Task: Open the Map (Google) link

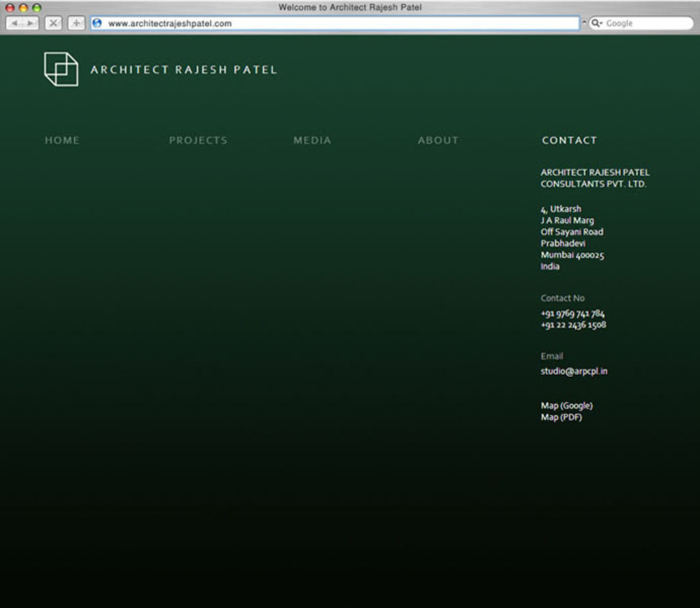Action: click(567, 406)
